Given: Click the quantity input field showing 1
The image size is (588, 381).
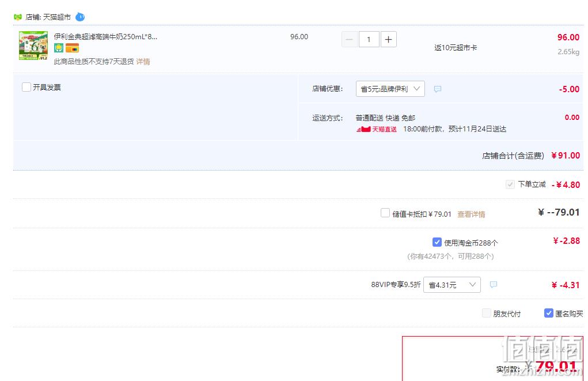Looking at the screenshot, I should 369,39.
